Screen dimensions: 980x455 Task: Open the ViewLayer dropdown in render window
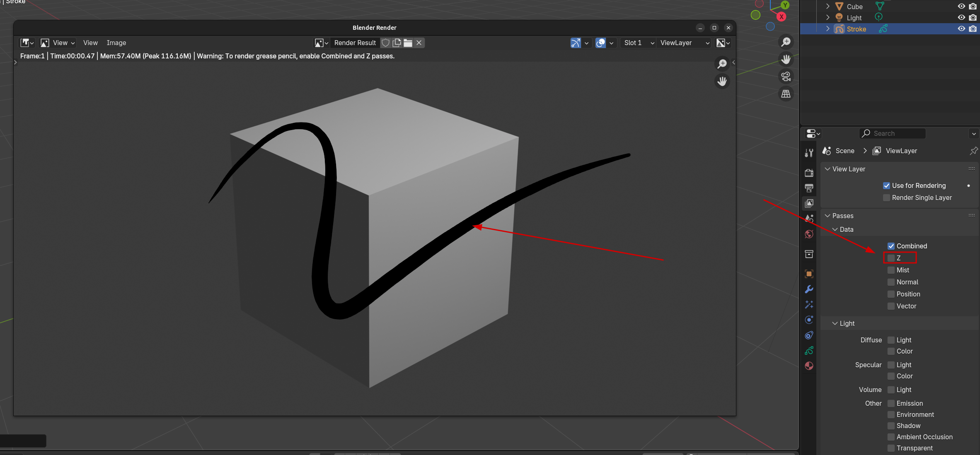tap(684, 43)
